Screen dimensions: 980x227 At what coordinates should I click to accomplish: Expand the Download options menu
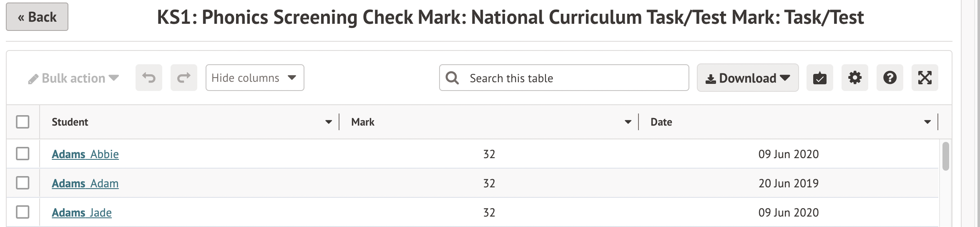coord(747,78)
